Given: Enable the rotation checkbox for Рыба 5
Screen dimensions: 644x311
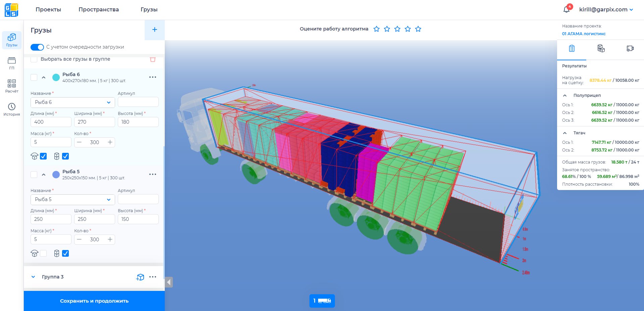Looking at the screenshot, I should pos(43,254).
